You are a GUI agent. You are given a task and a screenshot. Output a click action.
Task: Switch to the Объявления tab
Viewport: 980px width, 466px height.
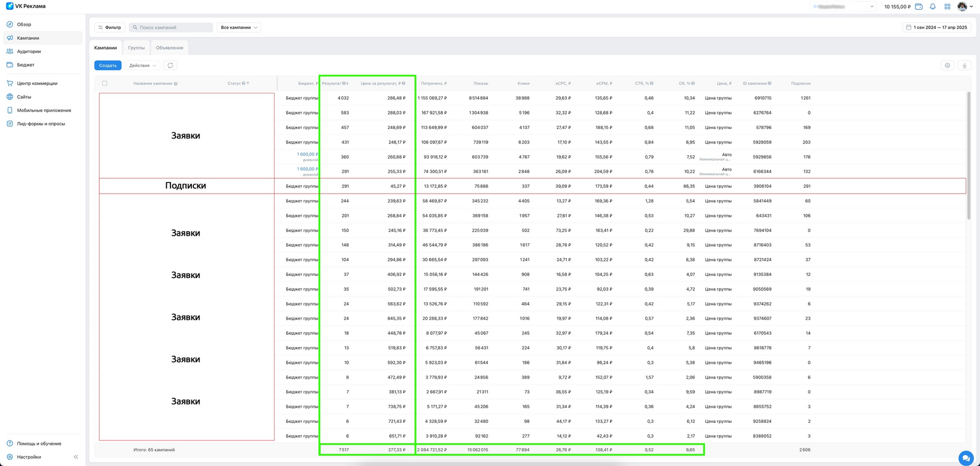[169, 48]
